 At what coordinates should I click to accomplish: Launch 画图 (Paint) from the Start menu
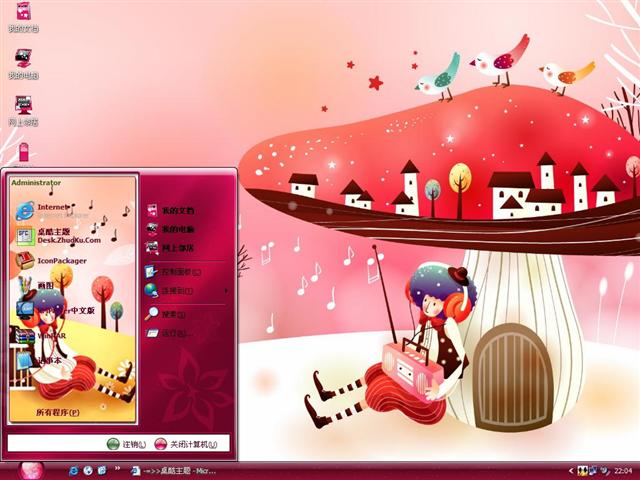[36, 285]
